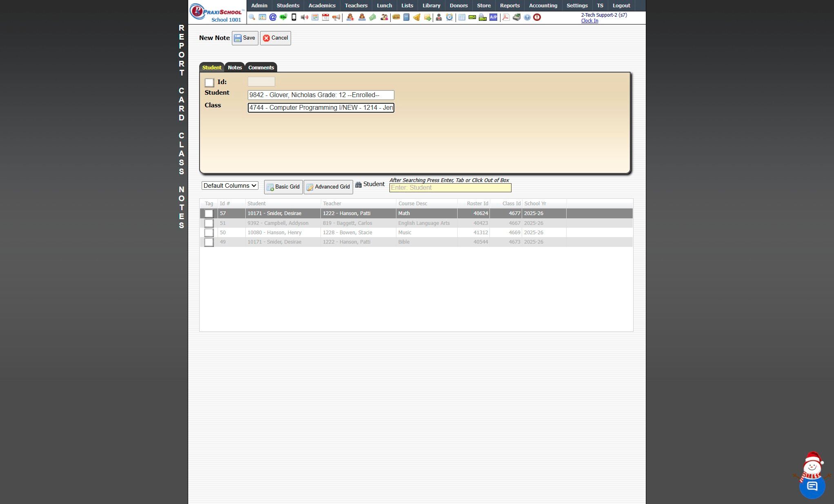834x504 pixels.
Task: Click the hamburger lunch icon
Action: point(396,17)
